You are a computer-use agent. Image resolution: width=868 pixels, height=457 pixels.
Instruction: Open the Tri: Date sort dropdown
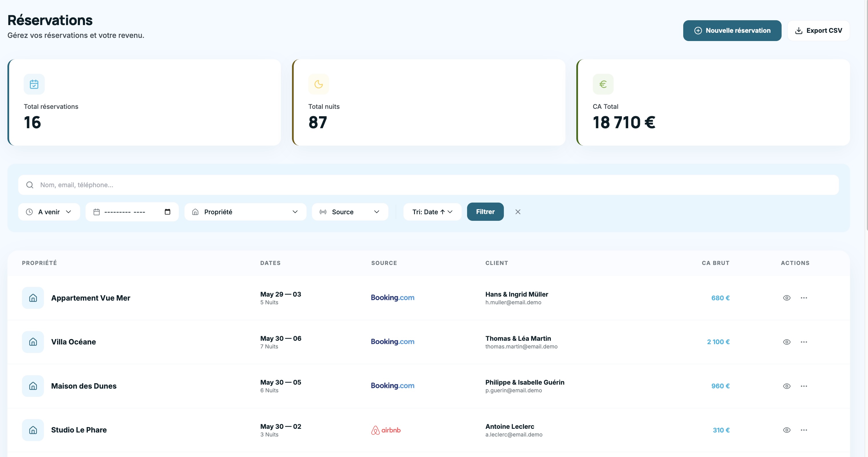pos(432,212)
